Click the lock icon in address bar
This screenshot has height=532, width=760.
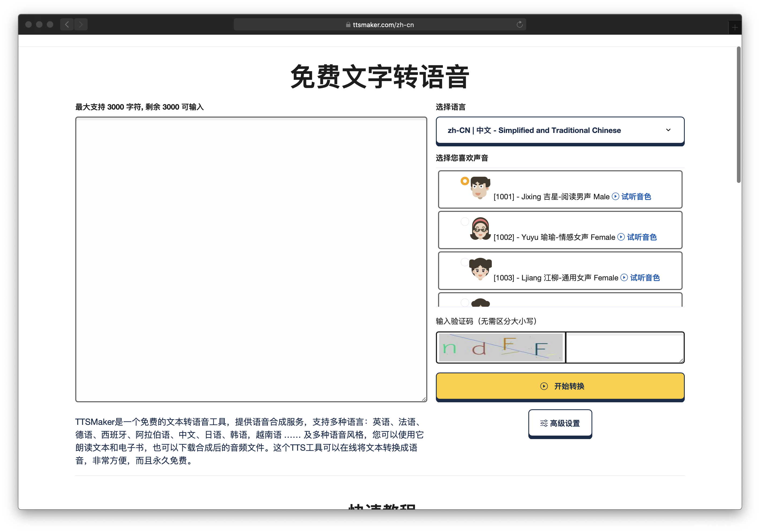pyautogui.click(x=348, y=24)
